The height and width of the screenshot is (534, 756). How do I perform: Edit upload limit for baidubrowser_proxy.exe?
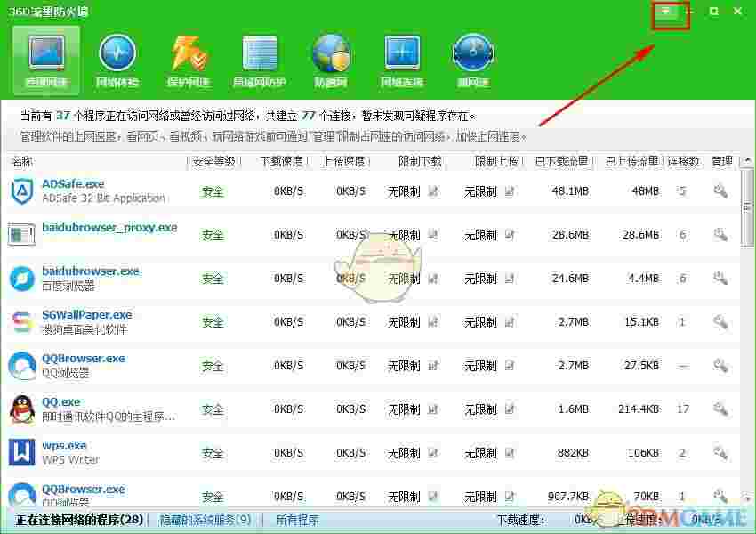509,235
